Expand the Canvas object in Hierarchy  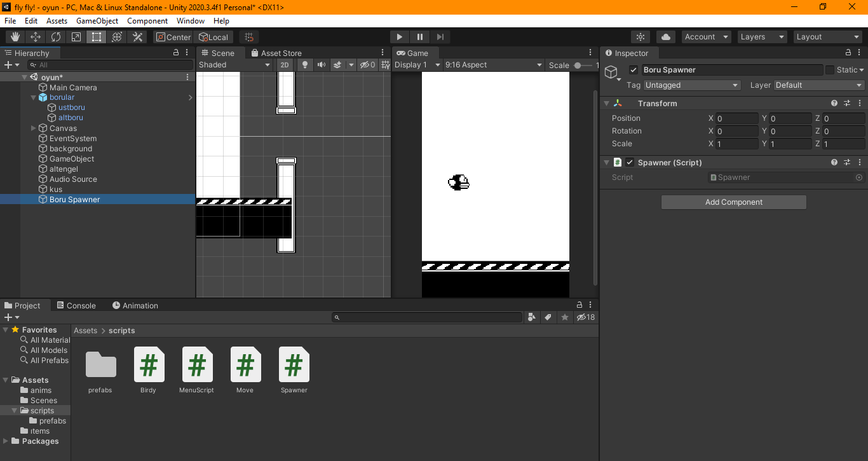click(x=34, y=128)
